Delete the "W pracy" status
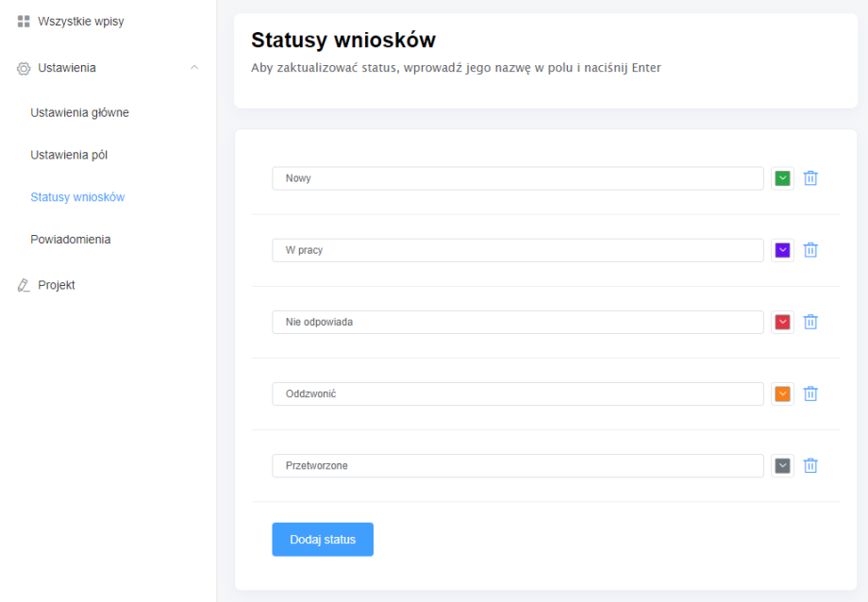This screenshot has width=868, height=602. tap(810, 250)
